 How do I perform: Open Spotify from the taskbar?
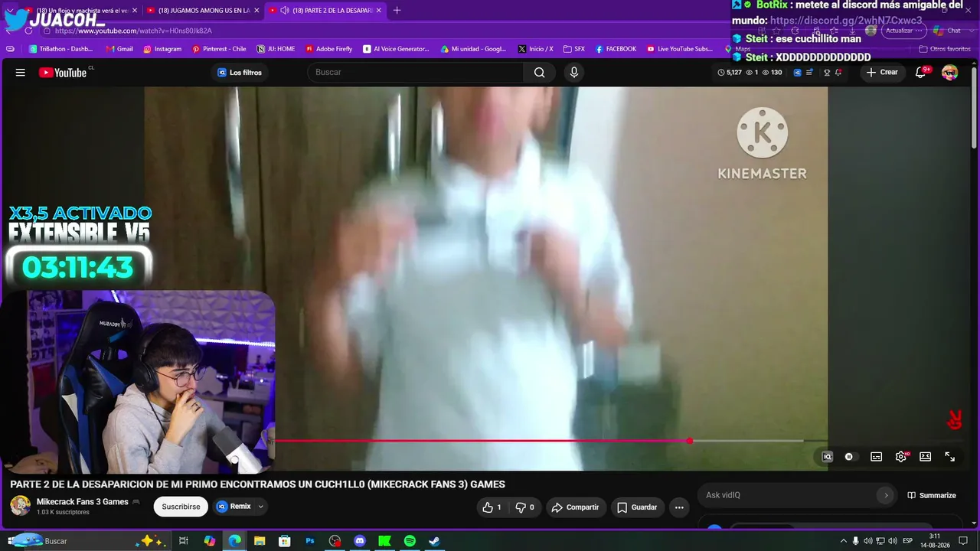410,541
